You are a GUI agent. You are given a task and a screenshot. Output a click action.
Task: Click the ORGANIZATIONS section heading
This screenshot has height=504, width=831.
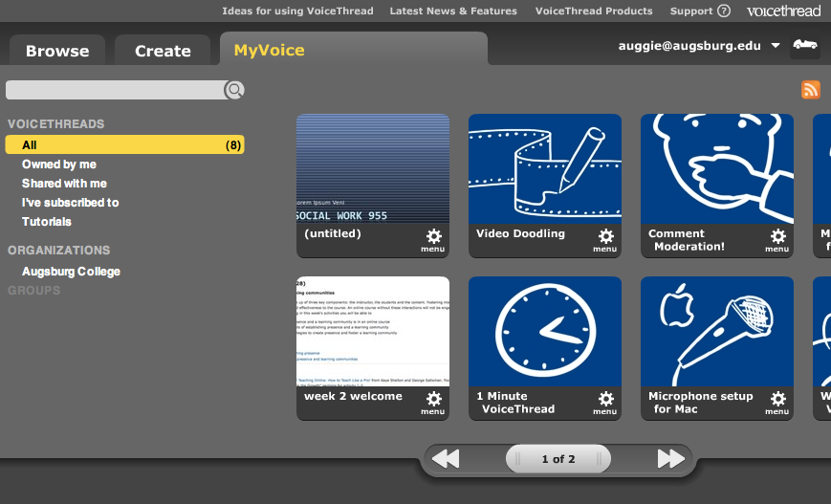click(59, 251)
